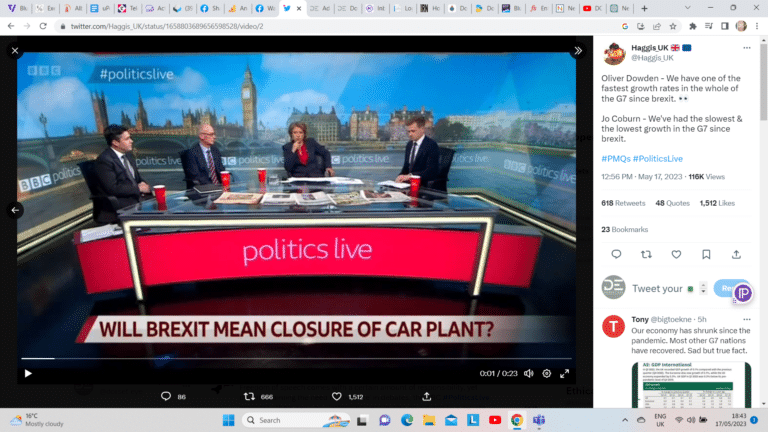Go to the previous media with the left arrow

point(15,210)
